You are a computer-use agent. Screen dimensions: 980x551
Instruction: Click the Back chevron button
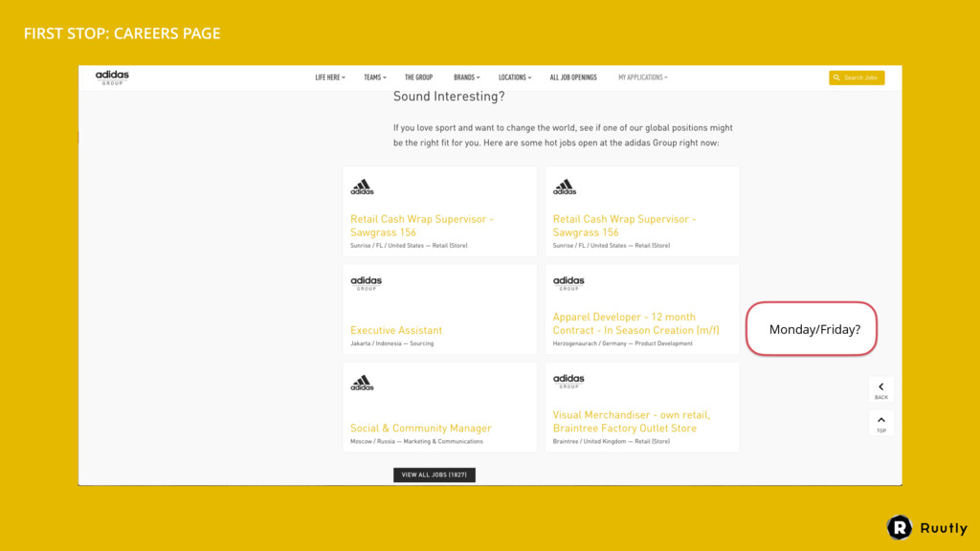pos(881,390)
